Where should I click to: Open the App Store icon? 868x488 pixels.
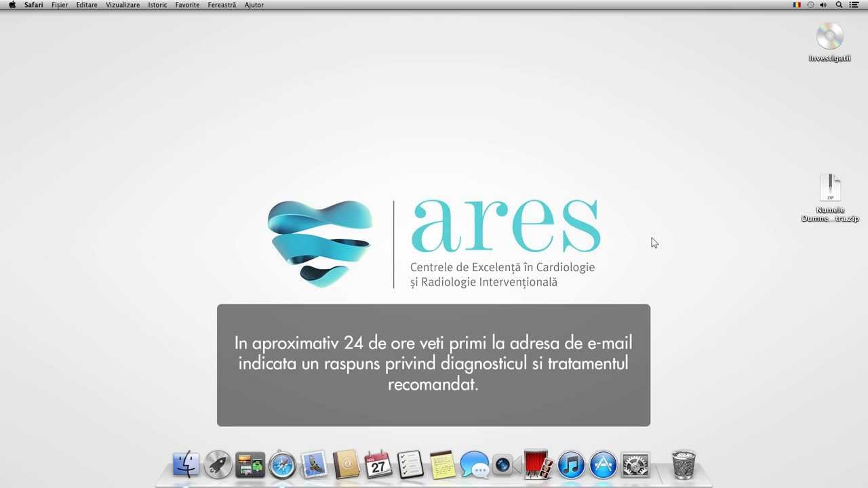click(603, 465)
